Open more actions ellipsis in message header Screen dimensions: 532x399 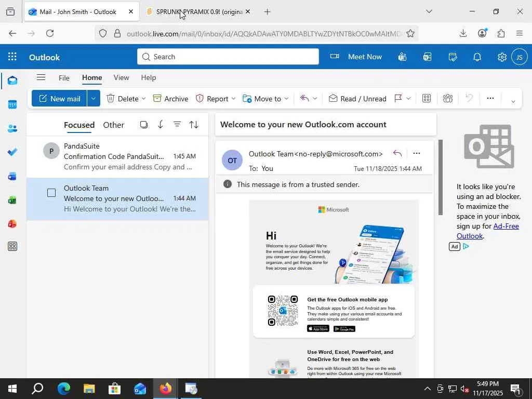tap(417, 153)
